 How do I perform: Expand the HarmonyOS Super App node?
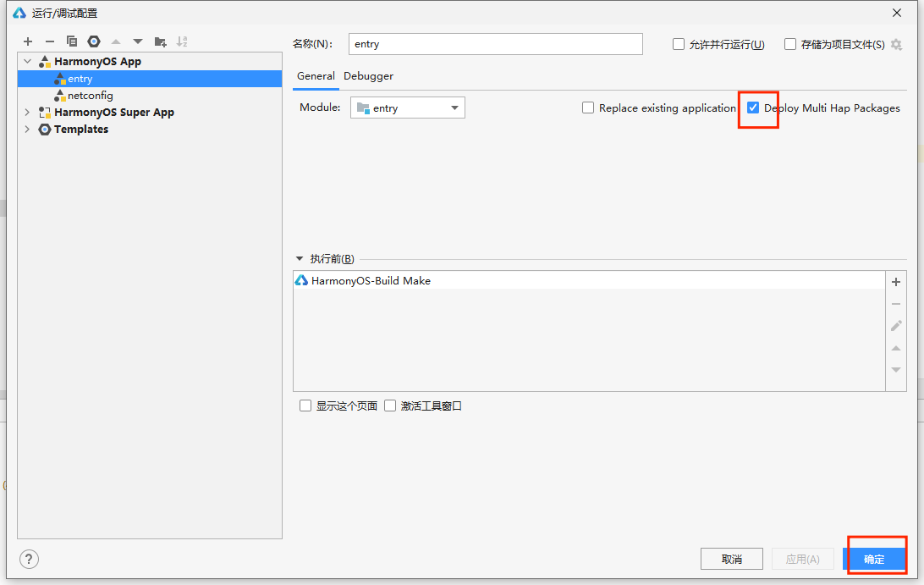[x=27, y=112]
